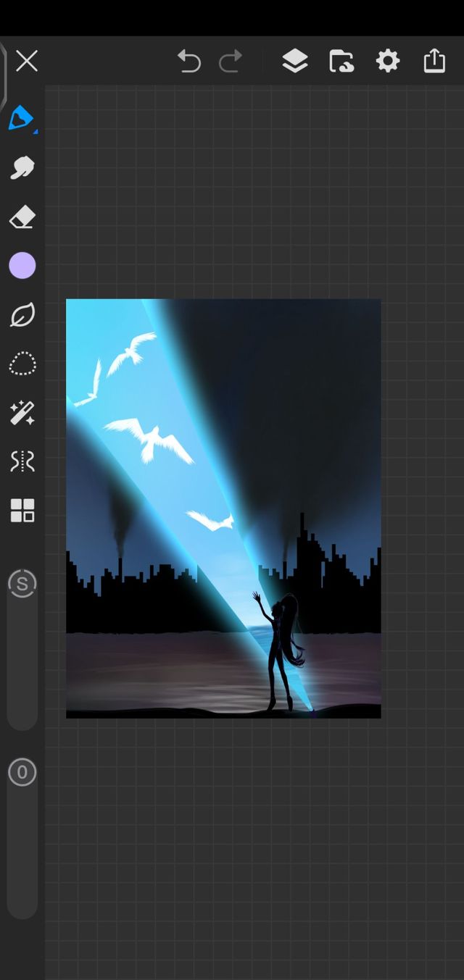This screenshot has width=464, height=980.
Task: Open the Layers panel
Action: pos(295,62)
